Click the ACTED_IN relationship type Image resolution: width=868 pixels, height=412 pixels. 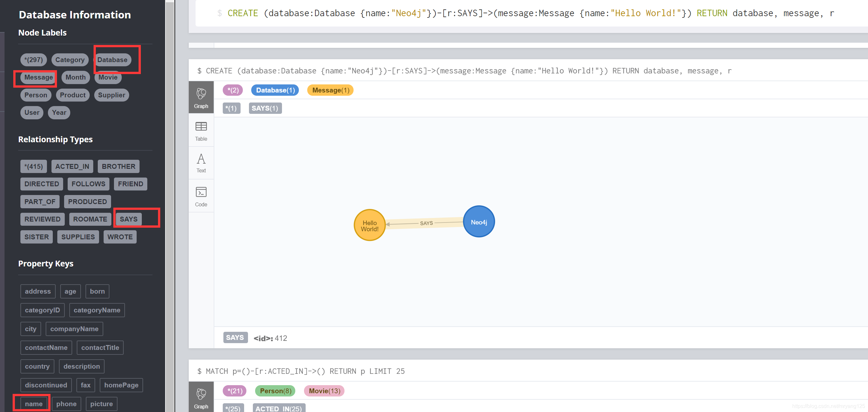pyautogui.click(x=72, y=166)
